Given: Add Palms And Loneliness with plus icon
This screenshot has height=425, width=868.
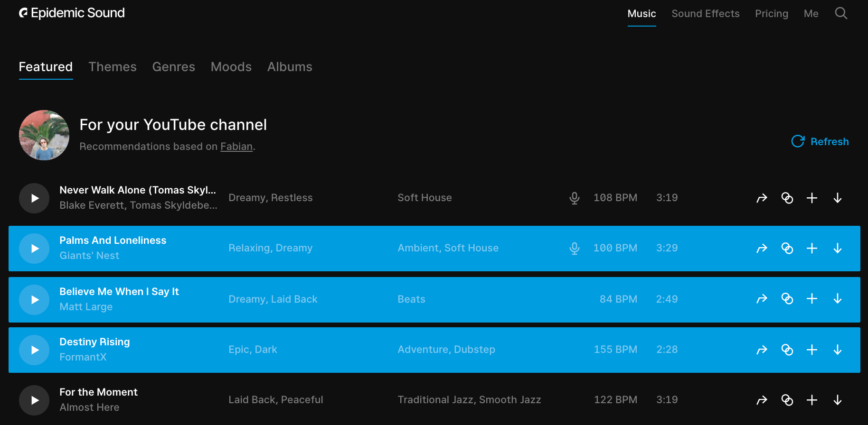Looking at the screenshot, I should 812,248.
